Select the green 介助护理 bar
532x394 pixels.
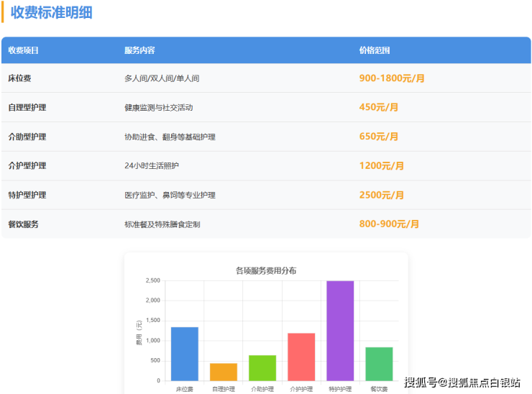[x=262, y=367]
